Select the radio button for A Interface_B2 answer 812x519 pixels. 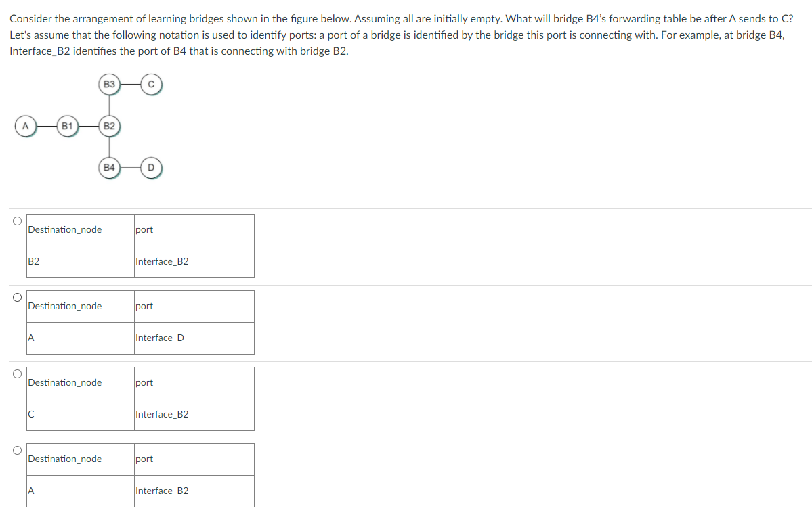click(x=17, y=450)
